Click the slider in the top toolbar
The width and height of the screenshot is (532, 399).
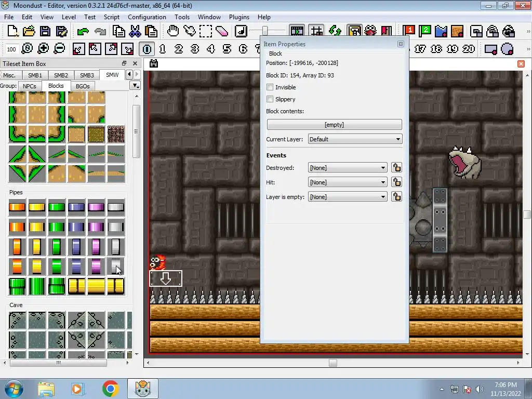click(x=265, y=31)
